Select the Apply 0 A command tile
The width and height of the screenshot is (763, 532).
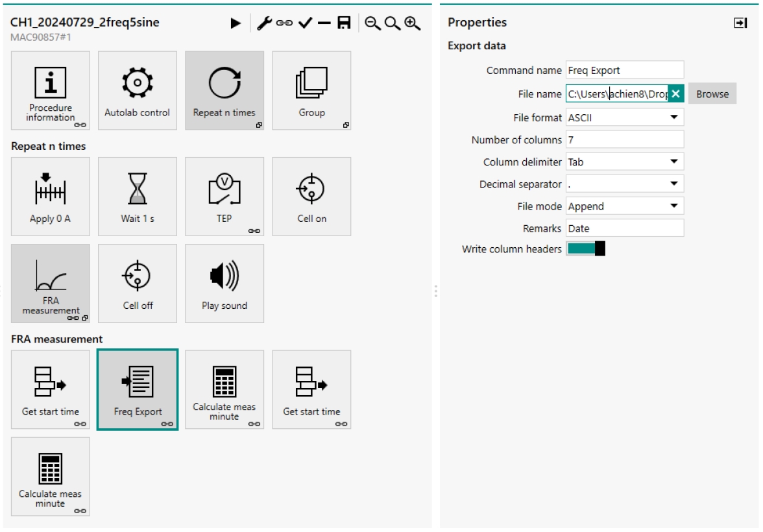51,197
